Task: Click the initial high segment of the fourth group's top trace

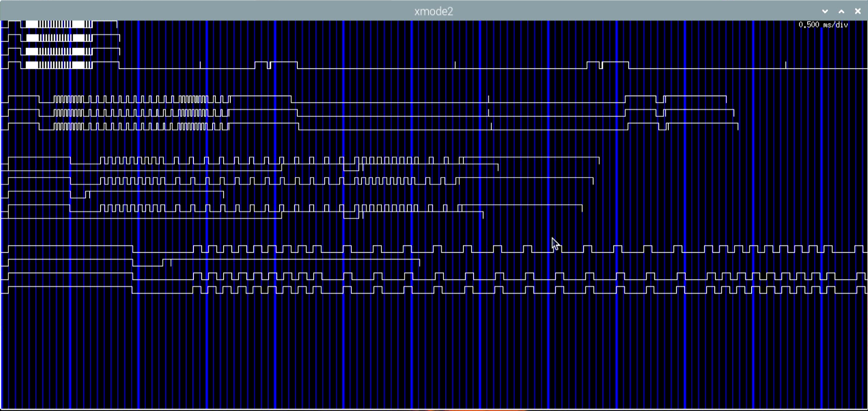Action: [70, 246]
